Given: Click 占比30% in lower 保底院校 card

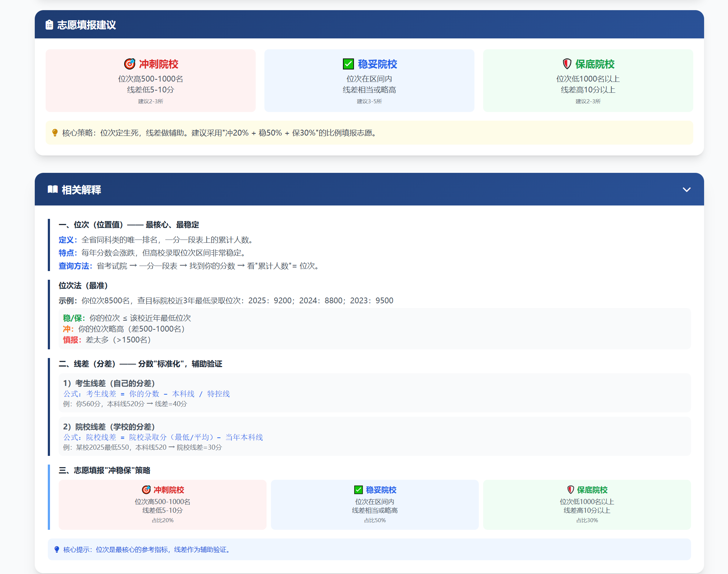Looking at the screenshot, I should [587, 520].
